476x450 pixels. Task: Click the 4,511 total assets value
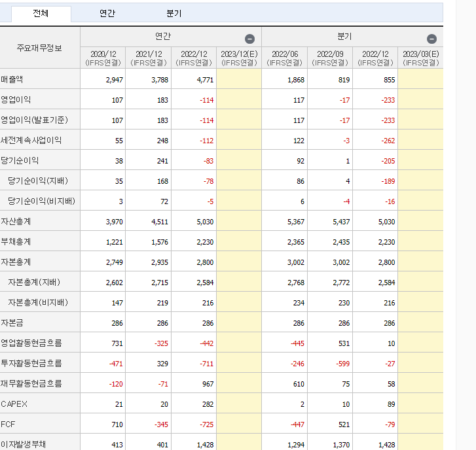point(160,222)
